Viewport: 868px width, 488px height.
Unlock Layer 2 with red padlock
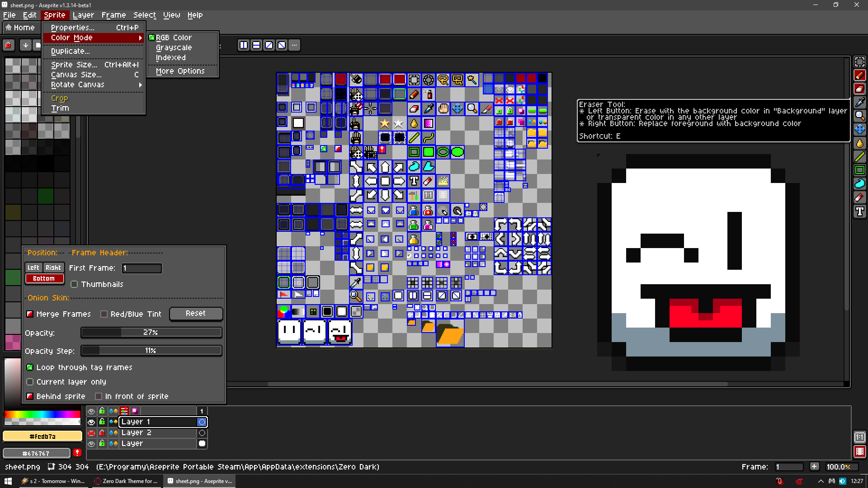(x=102, y=432)
